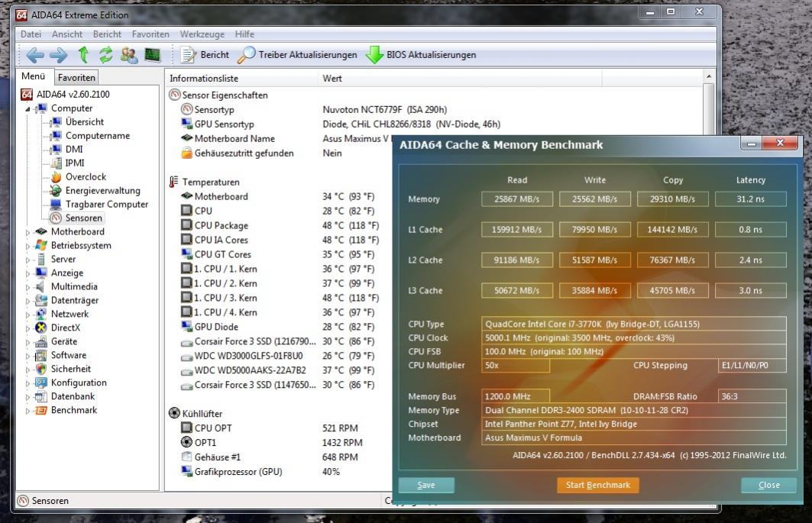Go back with the blue left arrow
This screenshot has width=812, height=523.
pos(35,55)
